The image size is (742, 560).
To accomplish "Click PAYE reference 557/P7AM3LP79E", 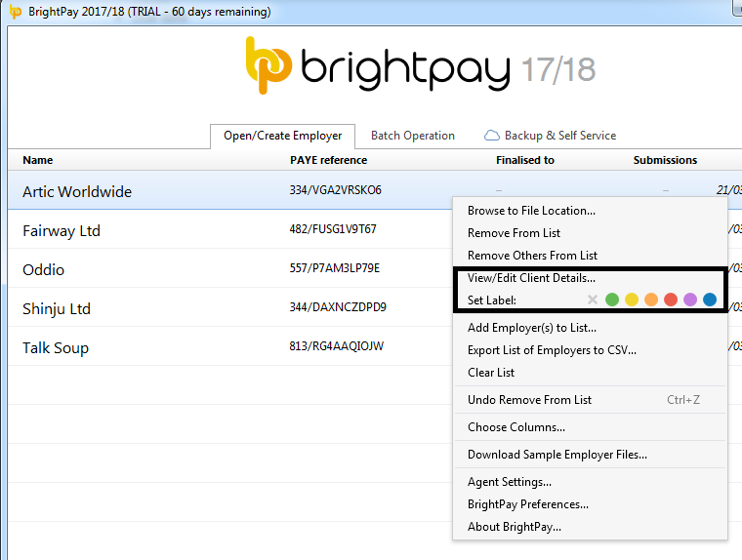I will coord(335,268).
